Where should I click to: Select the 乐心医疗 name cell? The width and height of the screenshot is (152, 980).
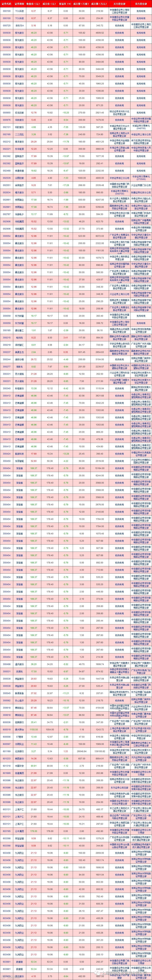[20, 701]
